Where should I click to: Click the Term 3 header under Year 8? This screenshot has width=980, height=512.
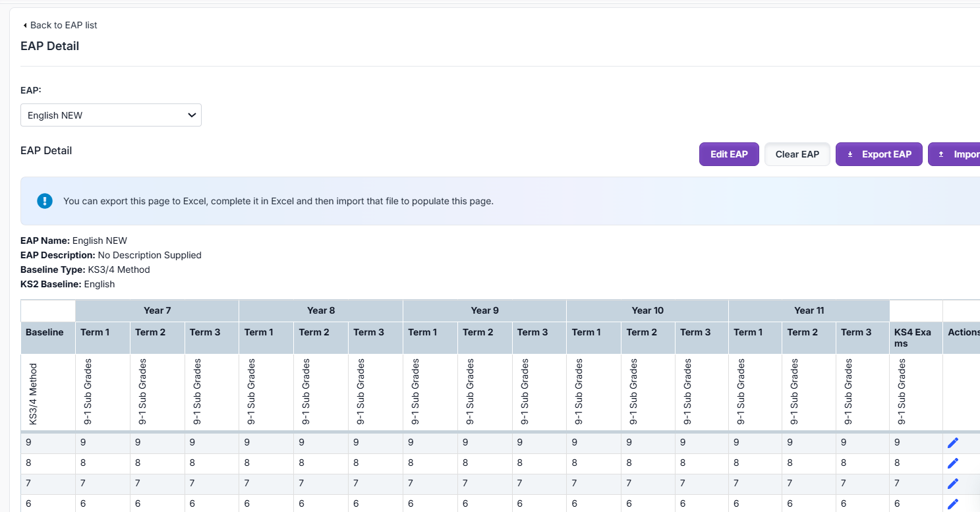(376, 338)
